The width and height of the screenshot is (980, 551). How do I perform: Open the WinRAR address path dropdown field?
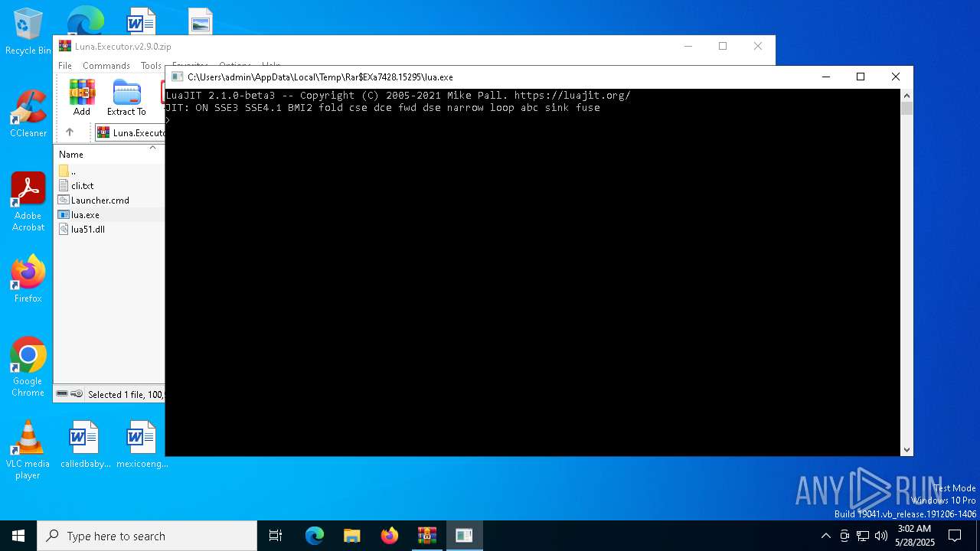129,132
